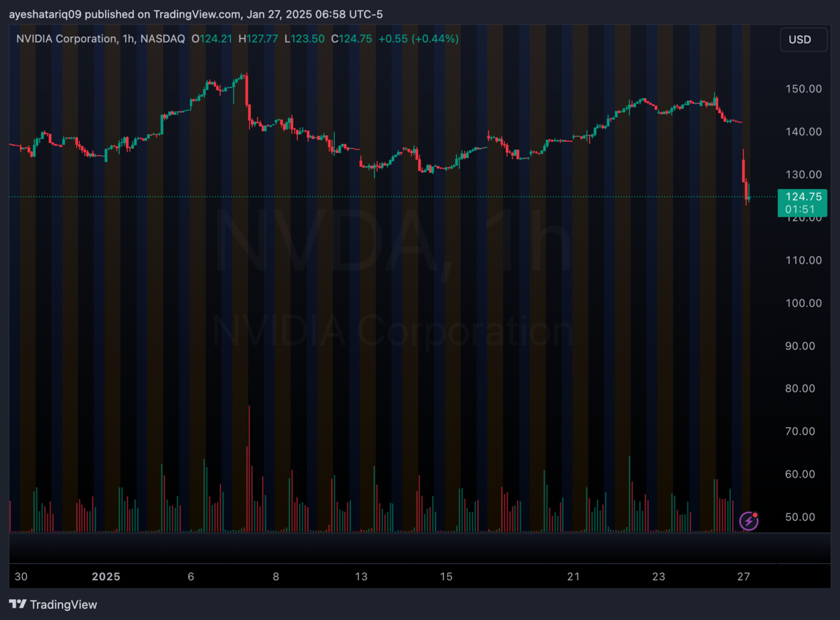The width and height of the screenshot is (840, 620).
Task: Open the USD currency selector
Action: click(x=804, y=40)
